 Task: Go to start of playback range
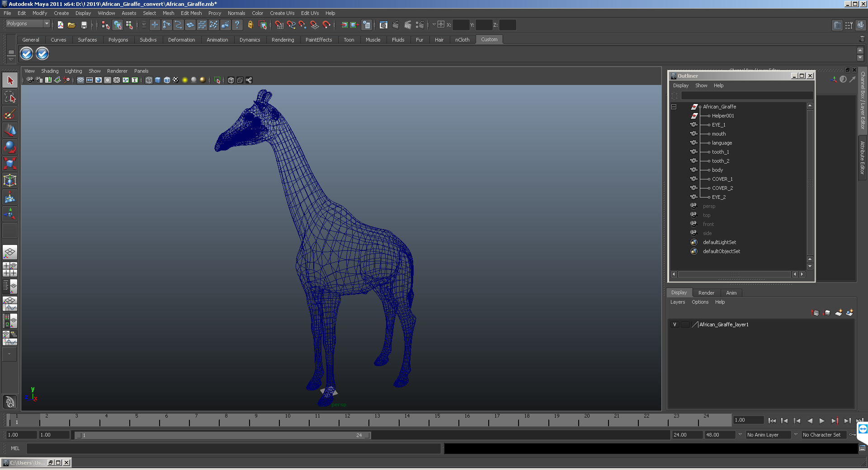pos(772,421)
